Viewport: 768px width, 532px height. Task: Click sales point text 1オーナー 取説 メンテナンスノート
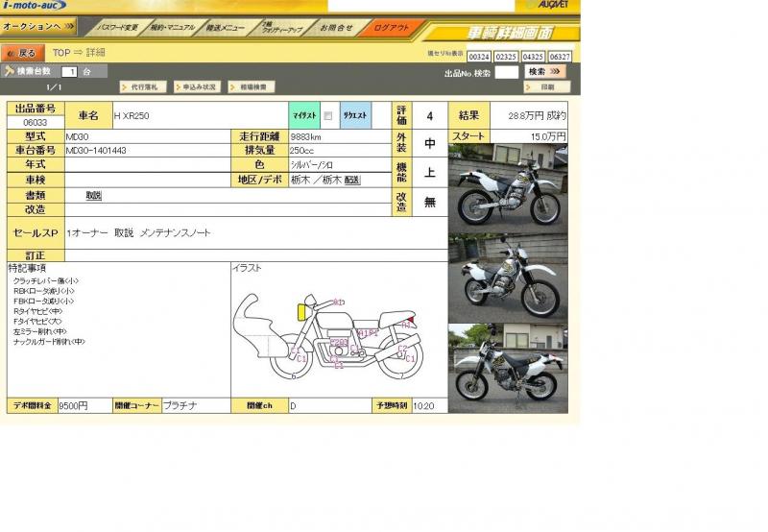pos(138,232)
